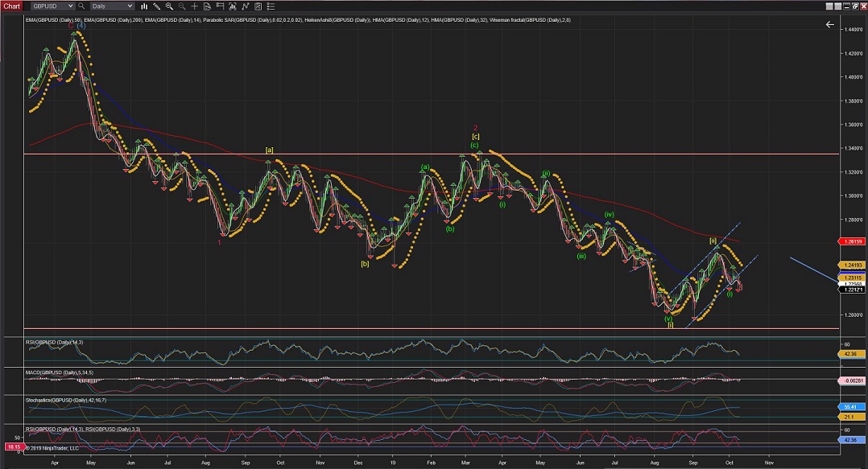Select the red 1.26159 price marker
The image size is (868, 469).
pyautogui.click(x=851, y=241)
